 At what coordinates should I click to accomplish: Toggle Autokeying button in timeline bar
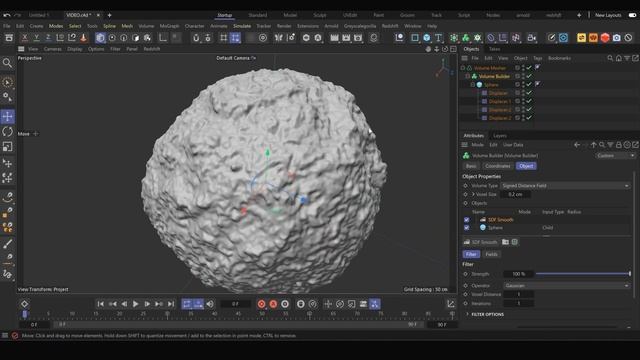tap(273, 304)
